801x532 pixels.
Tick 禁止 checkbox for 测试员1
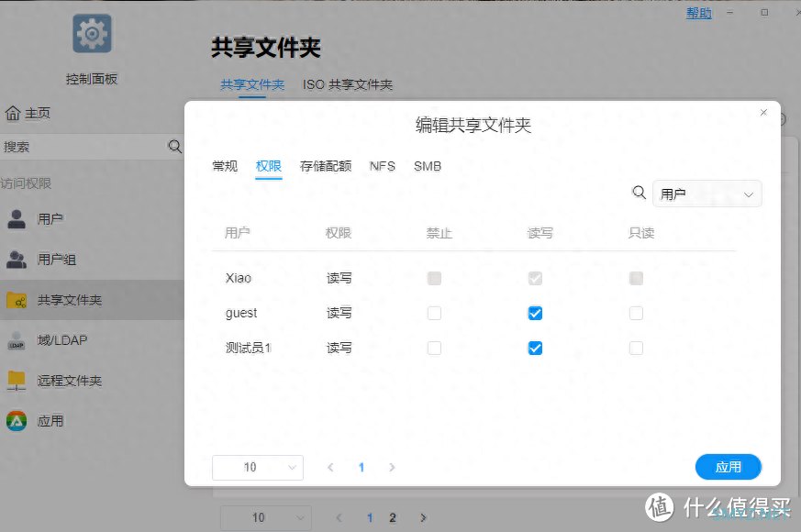pos(434,349)
